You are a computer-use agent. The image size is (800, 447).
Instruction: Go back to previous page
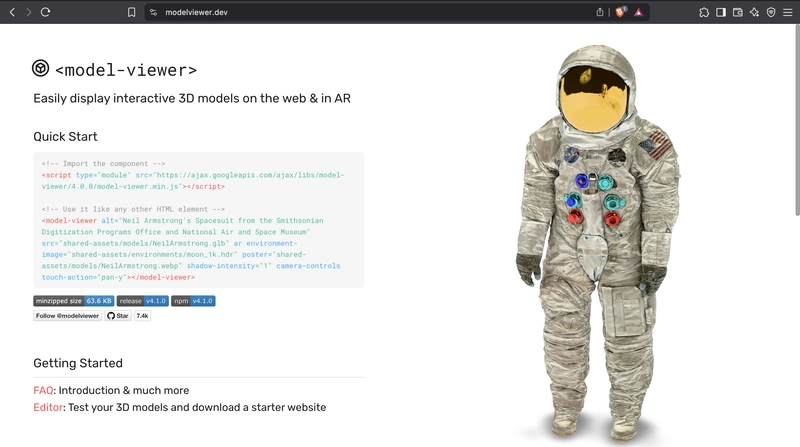click(x=12, y=12)
